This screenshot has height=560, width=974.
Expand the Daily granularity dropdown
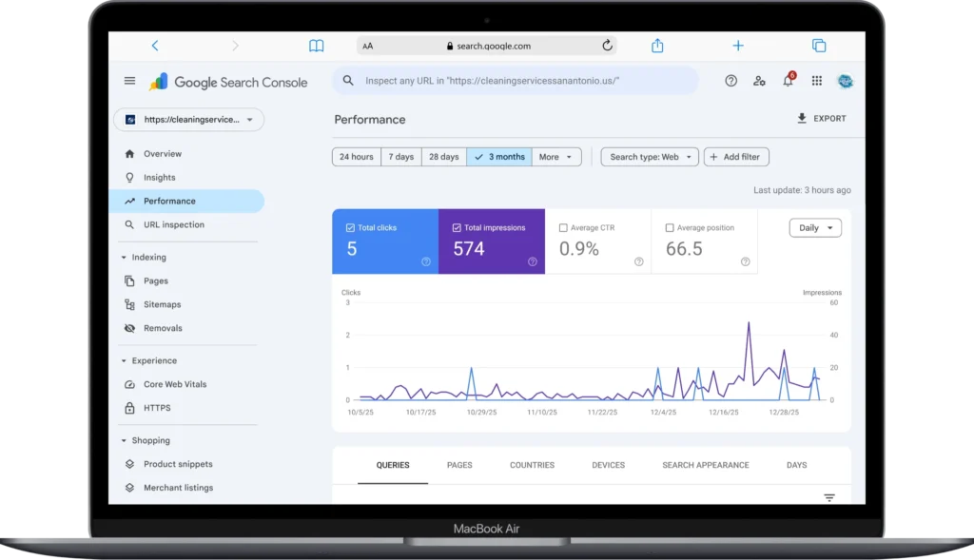815,228
